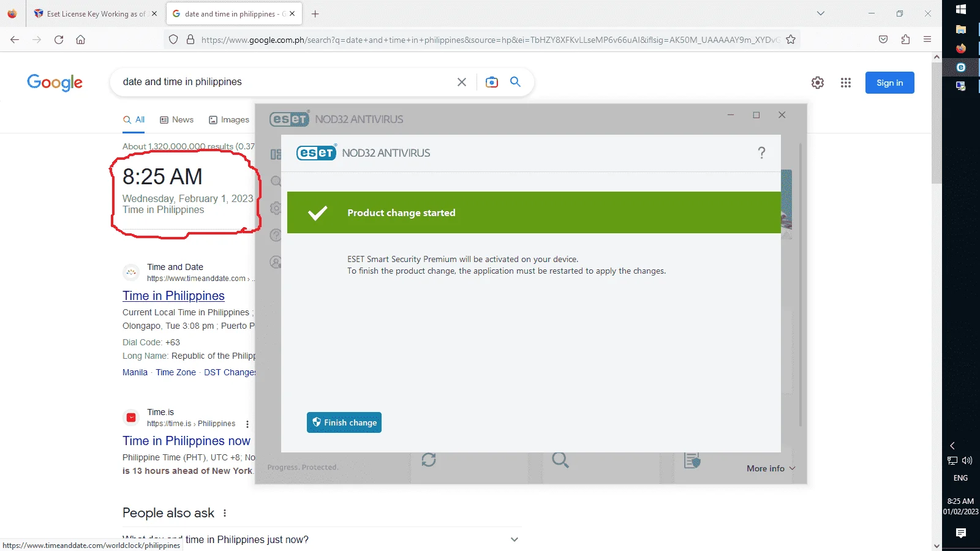Click the Time Zone sitelink
The image size is (980, 551).
(x=176, y=372)
